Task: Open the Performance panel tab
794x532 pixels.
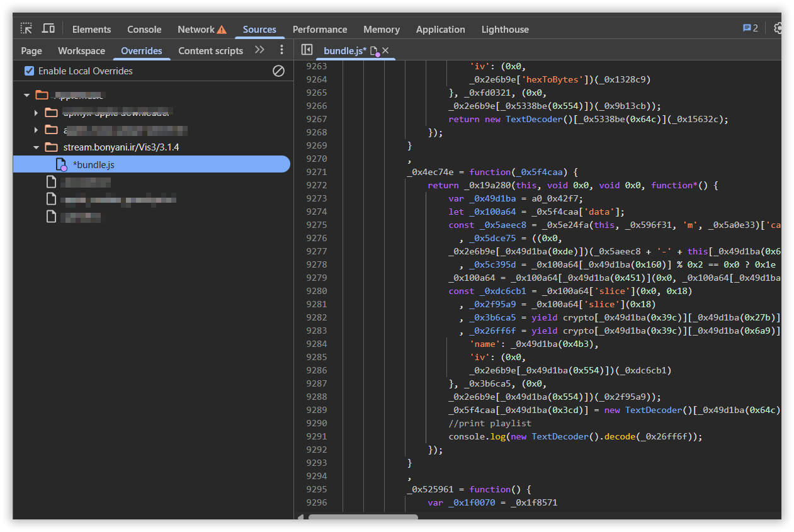Action: (320, 30)
